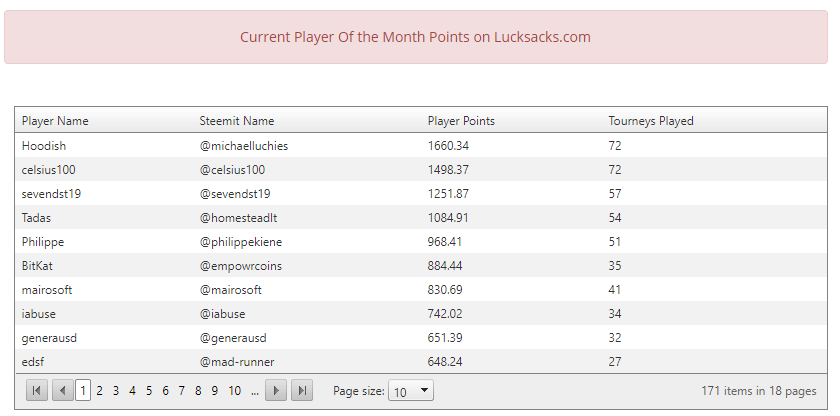Select player name edsf
Screen dimensions: 840x416
point(33,362)
